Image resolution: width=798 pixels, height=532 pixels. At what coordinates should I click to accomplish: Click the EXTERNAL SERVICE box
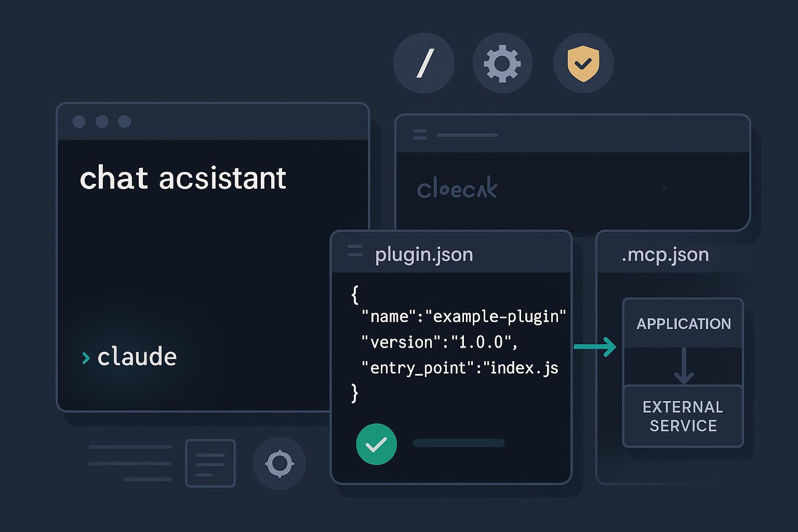683,416
